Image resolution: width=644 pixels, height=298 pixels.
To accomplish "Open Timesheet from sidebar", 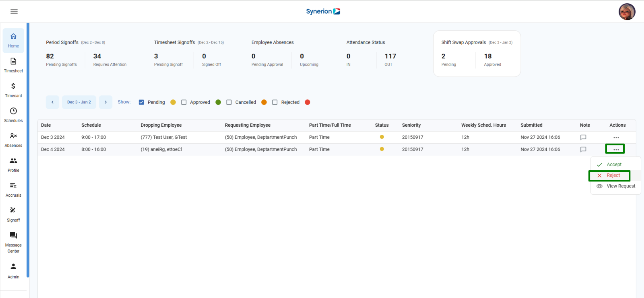I will click(x=13, y=65).
